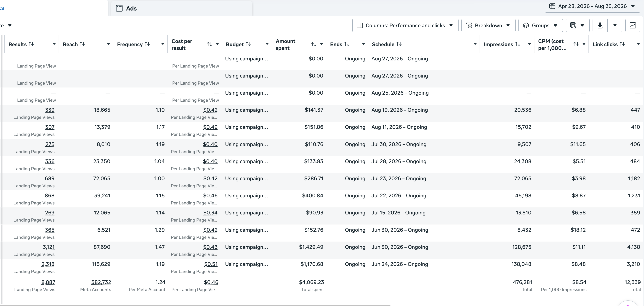Click the 339 landing page views result
The image size is (644, 306).
[x=50, y=110]
